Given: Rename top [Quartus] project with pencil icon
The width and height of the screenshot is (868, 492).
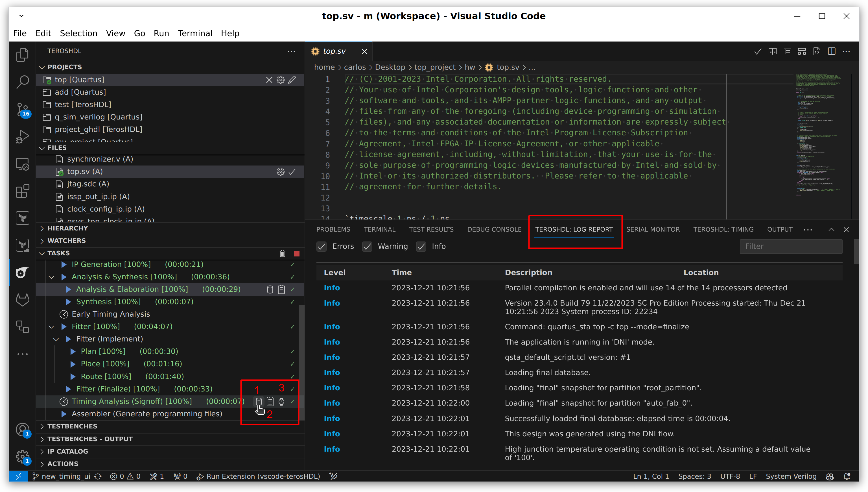Looking at the screenshot, I should tap(292, 80).
